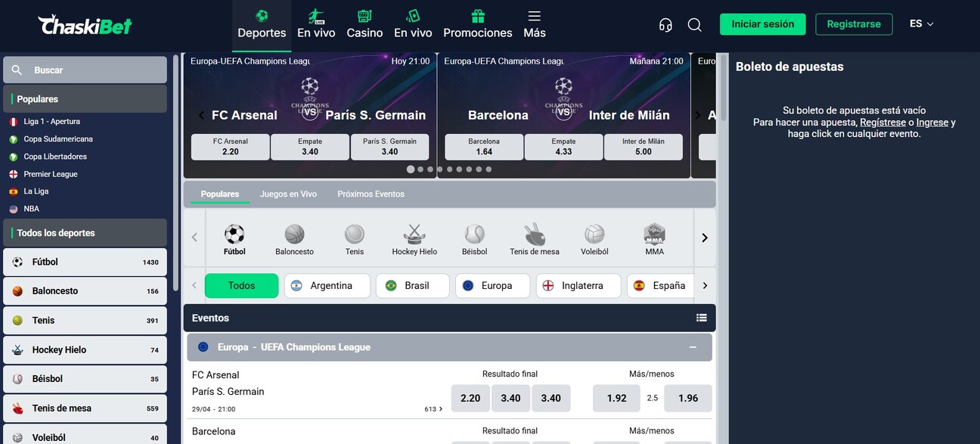Switch to Próximos Eventos tab

point(371,194)
